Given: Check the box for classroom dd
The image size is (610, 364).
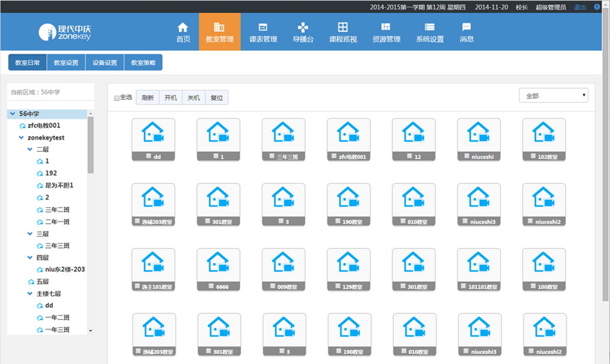Looking at the screenshot, I should tap(148, 157).
